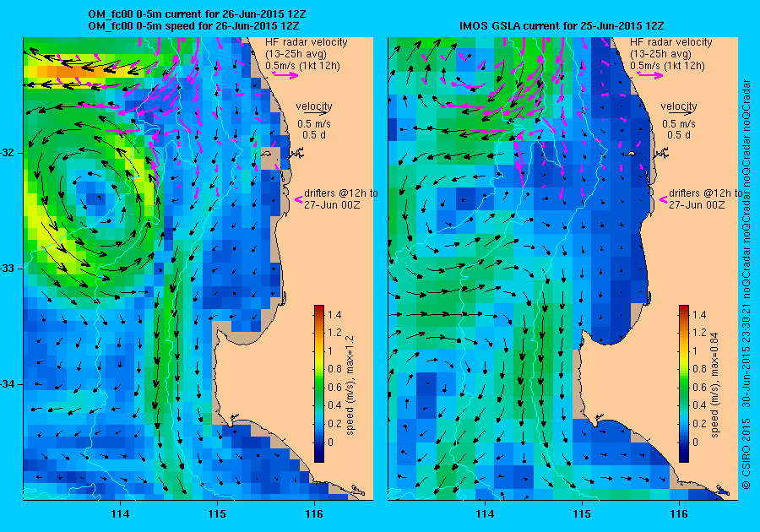Click the right map '0.5 d' velocity label
Image resolution: width=760 pixels, height=532 pixels.
[x=679, y=135]
